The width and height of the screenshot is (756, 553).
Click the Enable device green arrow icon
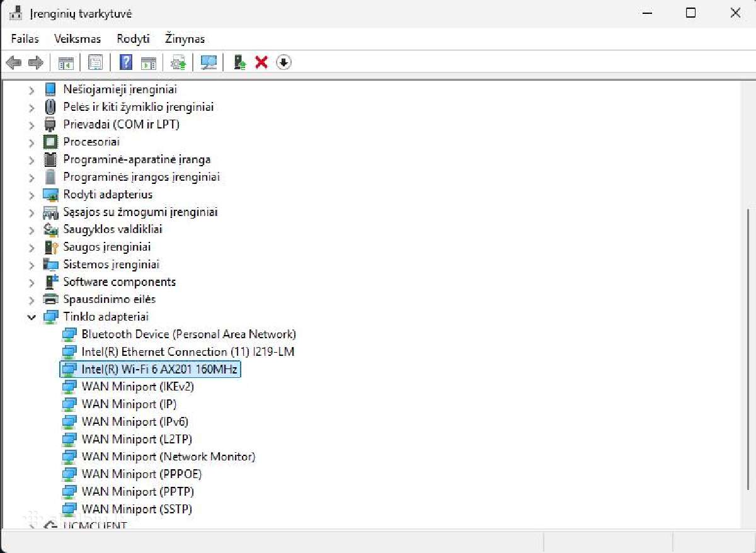point(239,62)
